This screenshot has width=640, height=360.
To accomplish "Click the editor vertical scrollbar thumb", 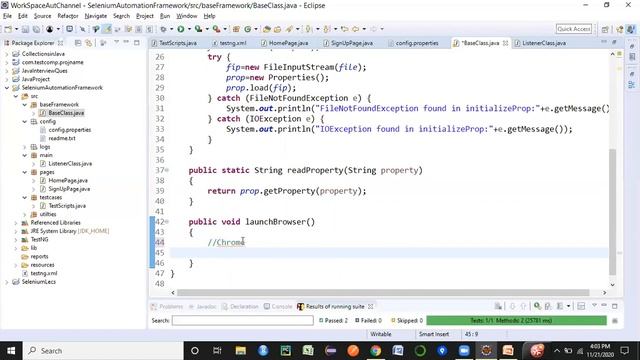I will 612,212.
